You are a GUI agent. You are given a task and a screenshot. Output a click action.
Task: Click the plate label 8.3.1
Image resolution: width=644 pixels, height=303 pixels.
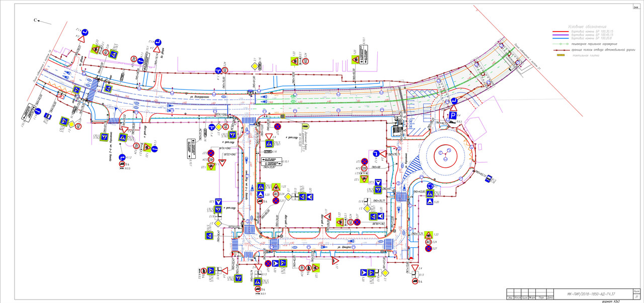tap(263, 293)
